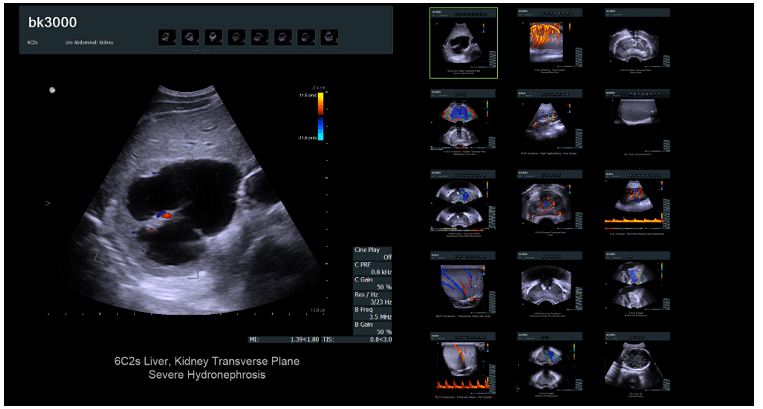763x409 pixels.
Task: Choose the sixth preset icon in header strip
Action: pyautogui.click(x=282, y=37)
